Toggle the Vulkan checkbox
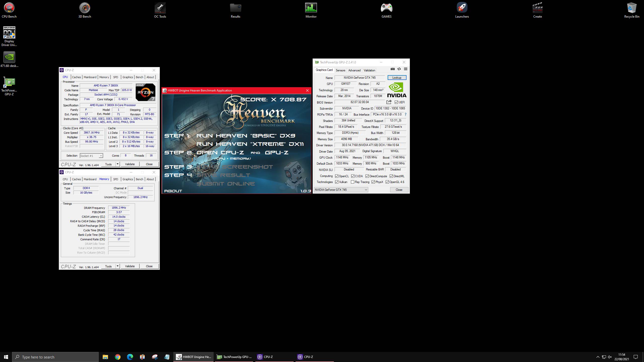Screen dimensions: 644x362 click(337, 182)
